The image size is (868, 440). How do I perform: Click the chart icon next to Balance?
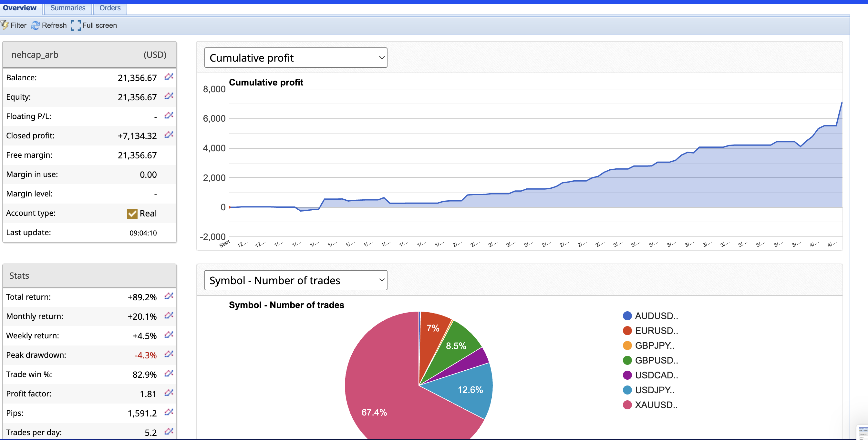169,77
